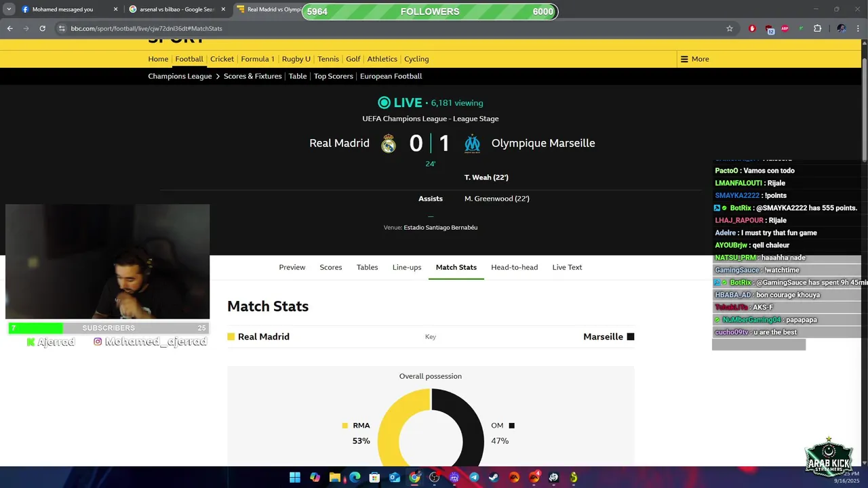Click the yellow Real Madrid key swatch
This screenshot has width=868, height=488.
231,337
